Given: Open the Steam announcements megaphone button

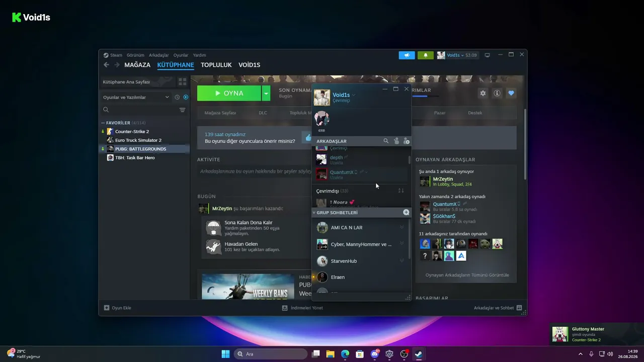Looking at the screenshot, I should [407, 55].
